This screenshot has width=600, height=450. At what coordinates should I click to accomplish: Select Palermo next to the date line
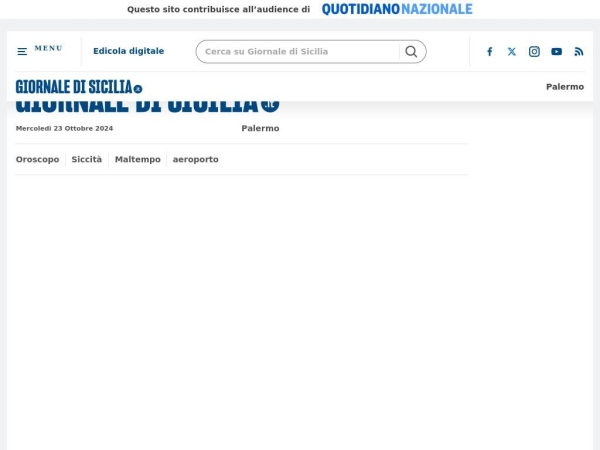[x=260, y=128]
